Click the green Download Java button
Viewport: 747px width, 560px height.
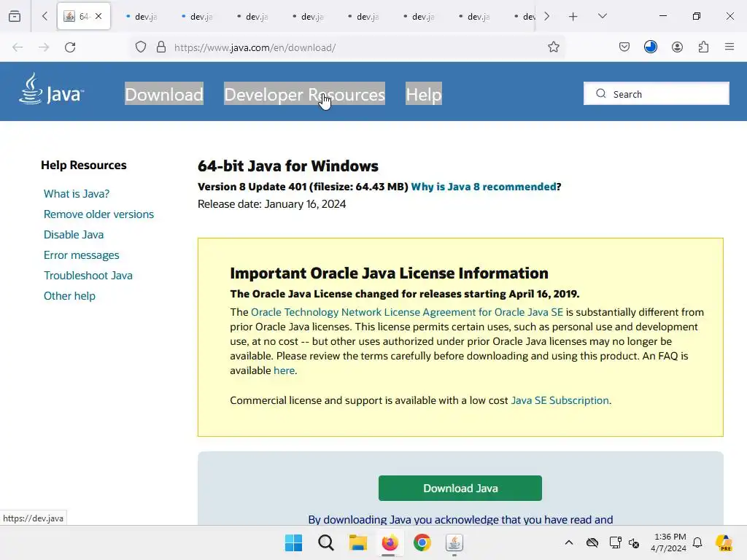click(460, 488)
